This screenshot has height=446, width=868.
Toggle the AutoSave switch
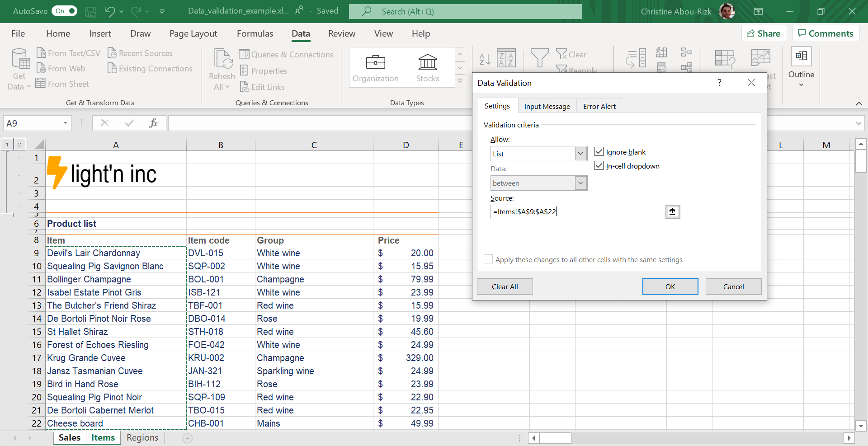pyautogui.click(x=65, y=11)
